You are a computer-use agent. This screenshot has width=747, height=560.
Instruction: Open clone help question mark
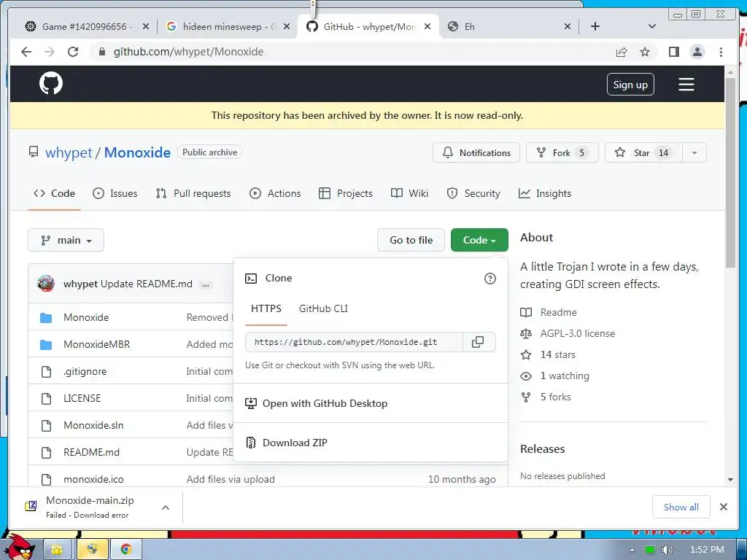(x=489, y=279)
